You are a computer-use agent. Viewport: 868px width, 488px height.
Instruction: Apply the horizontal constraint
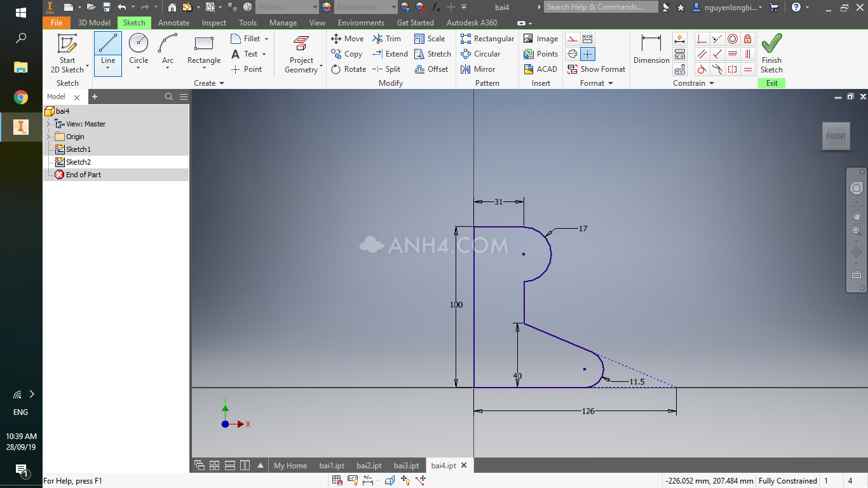point(732,54)
